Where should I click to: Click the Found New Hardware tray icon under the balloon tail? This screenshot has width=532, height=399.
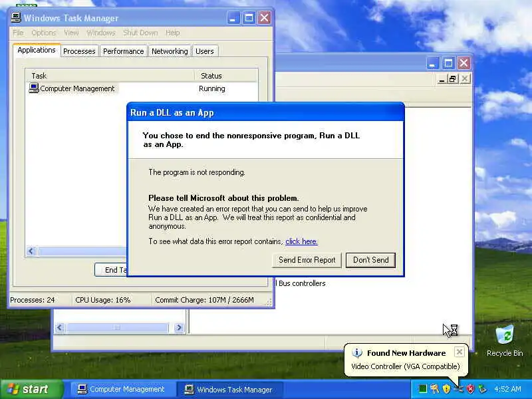(x=458, y=389)
